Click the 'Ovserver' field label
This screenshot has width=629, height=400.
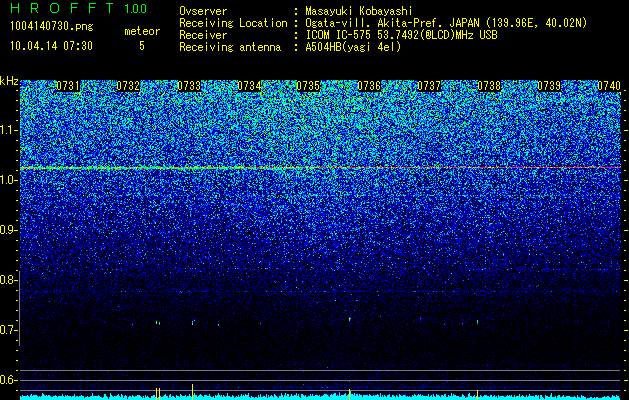203,11
